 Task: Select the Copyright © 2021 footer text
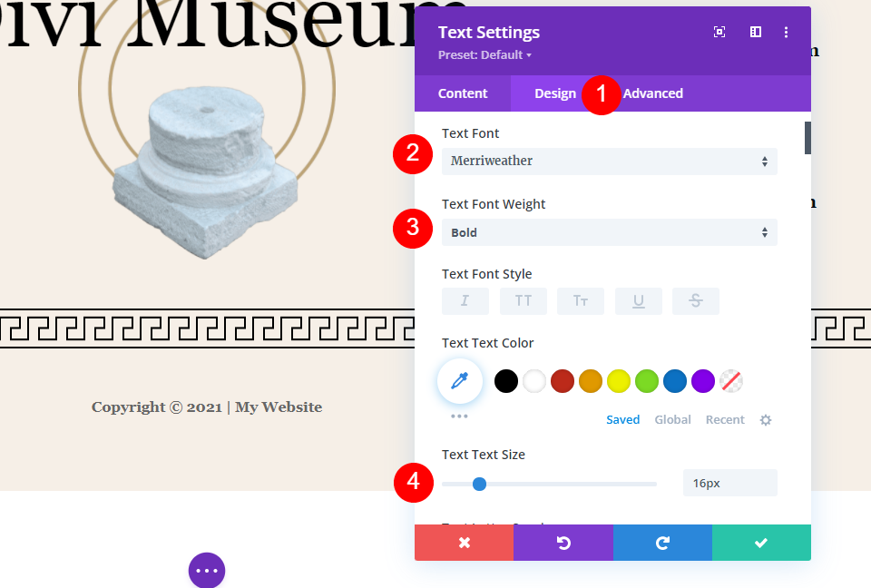tap(207, 407)
